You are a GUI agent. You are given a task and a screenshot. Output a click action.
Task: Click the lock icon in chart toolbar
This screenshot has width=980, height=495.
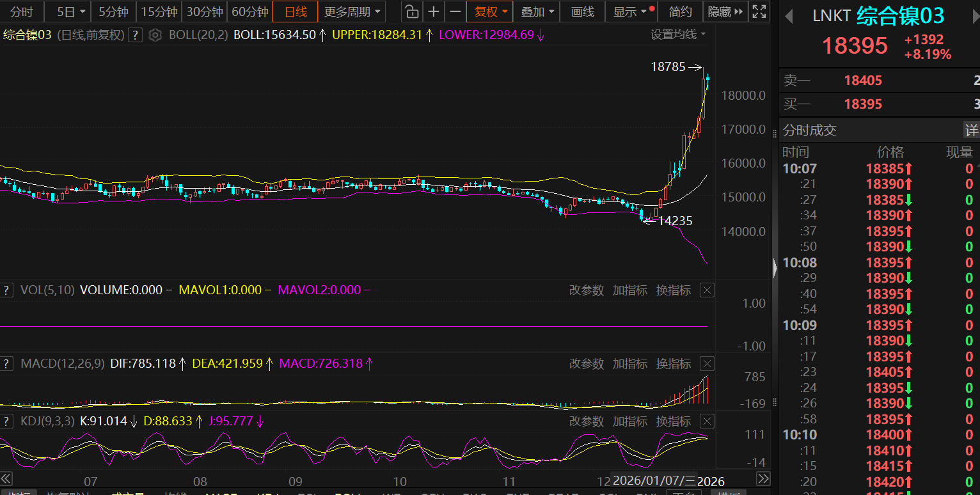[412, 12]
